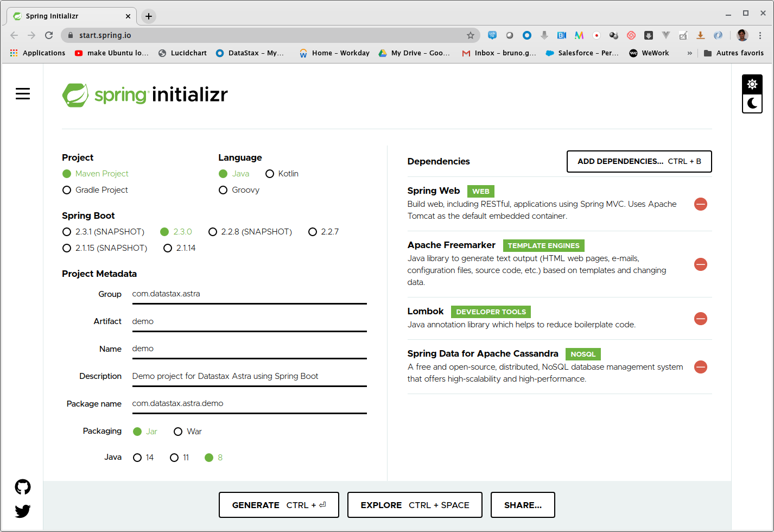This screenshot has height=532, width=774.
Task: Remove Lombok dependency
Action: [701, 319]
